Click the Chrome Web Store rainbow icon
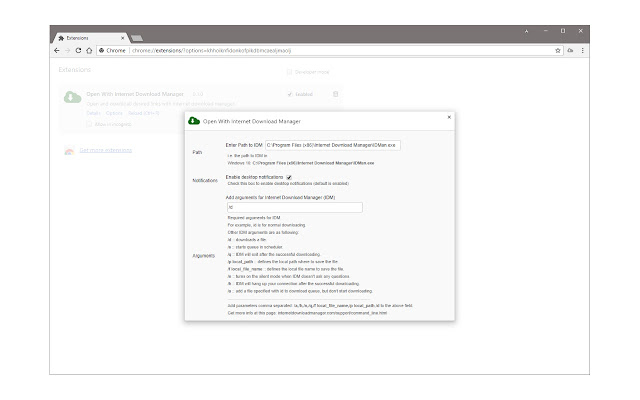The height and width of the screenshot is (400, 640). (x=69, y=151)
